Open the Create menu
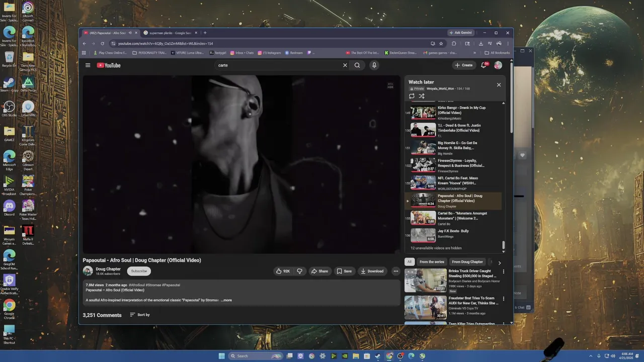This screenshot has height=362, width=644. pos(463,65)
